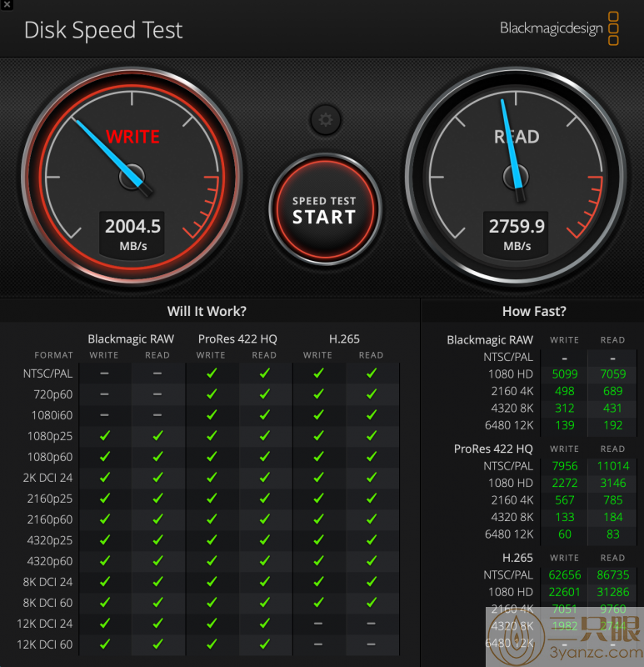Click the 1080i60 Blackmagic RAW write dash

pyautogui.click(x=105, y=415)
